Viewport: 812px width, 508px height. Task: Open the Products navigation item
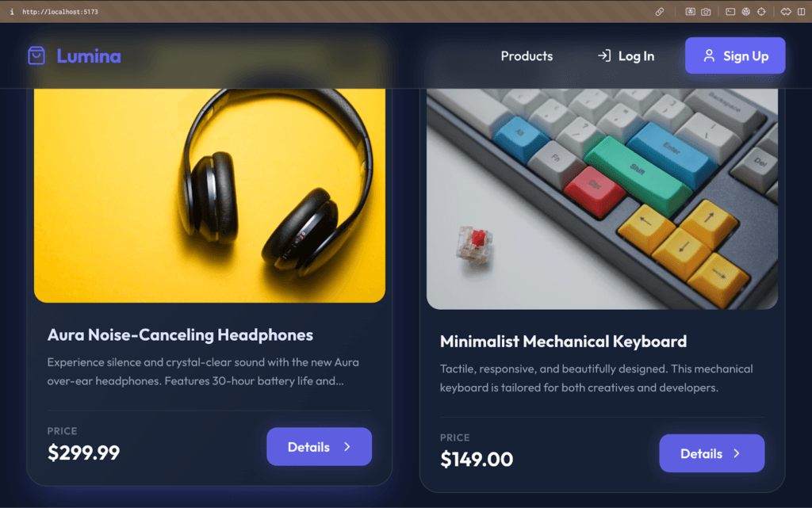[527, 55]
